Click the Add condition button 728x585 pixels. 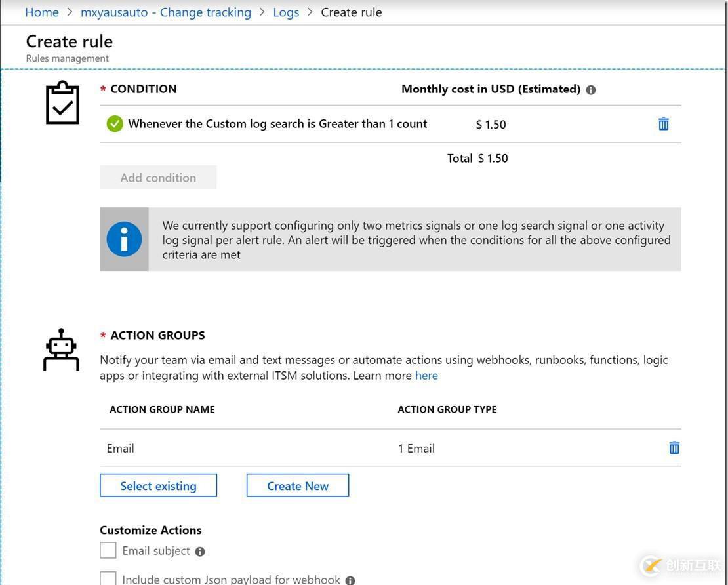click(x=158, y=178)
